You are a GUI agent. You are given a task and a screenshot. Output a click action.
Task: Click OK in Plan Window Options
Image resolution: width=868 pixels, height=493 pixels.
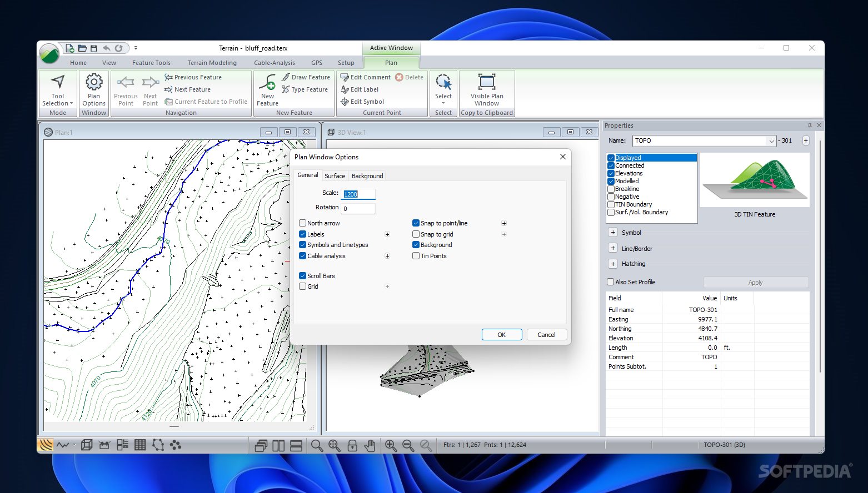tap(502, 335)
